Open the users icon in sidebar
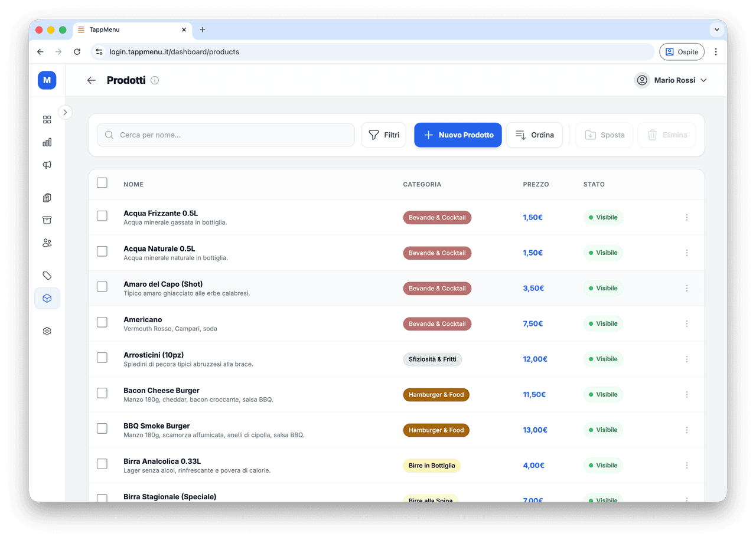Screen dimensions: 756x540 click(47, 243)
